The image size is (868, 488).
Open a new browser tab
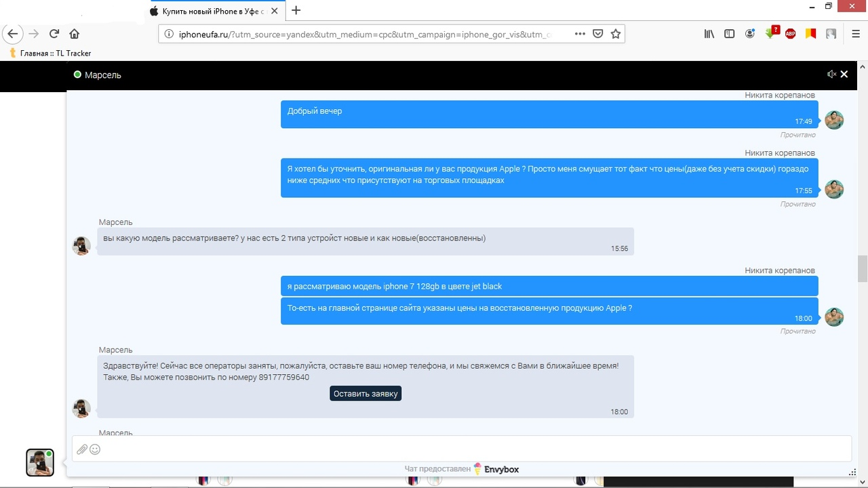coord(296,11)
